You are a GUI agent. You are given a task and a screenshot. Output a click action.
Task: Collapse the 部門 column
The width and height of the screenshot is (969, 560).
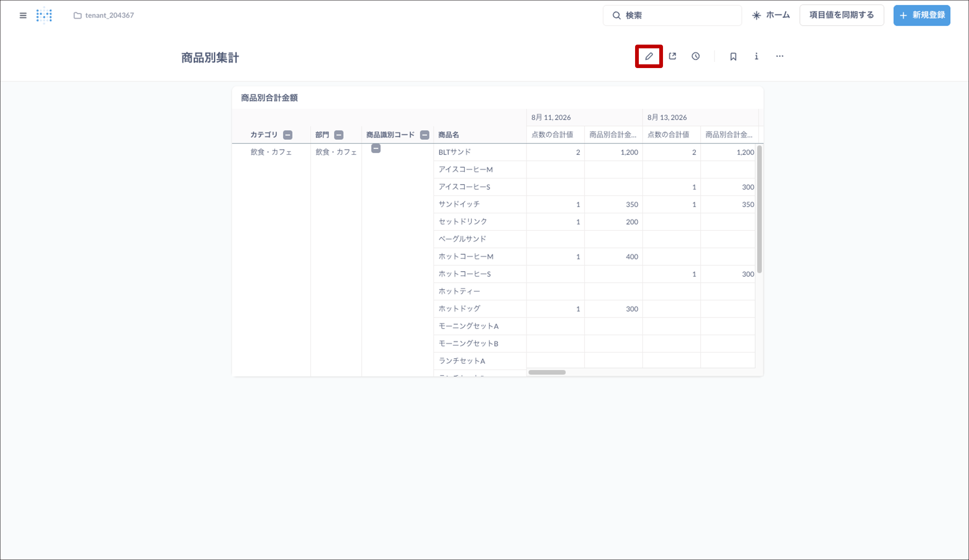point(339,135)
